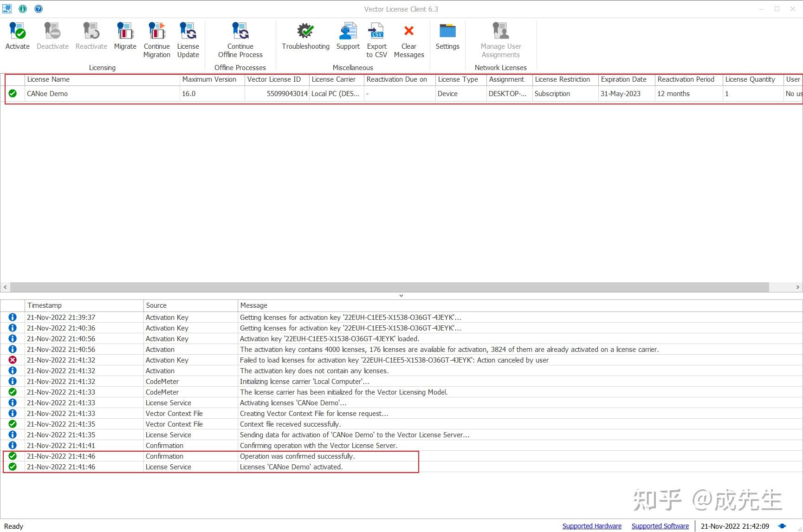Click the info icon for 'Activating licenses CANoe Demo'
The height and width of the screenshot is (532, 803).
pos(13,402)
